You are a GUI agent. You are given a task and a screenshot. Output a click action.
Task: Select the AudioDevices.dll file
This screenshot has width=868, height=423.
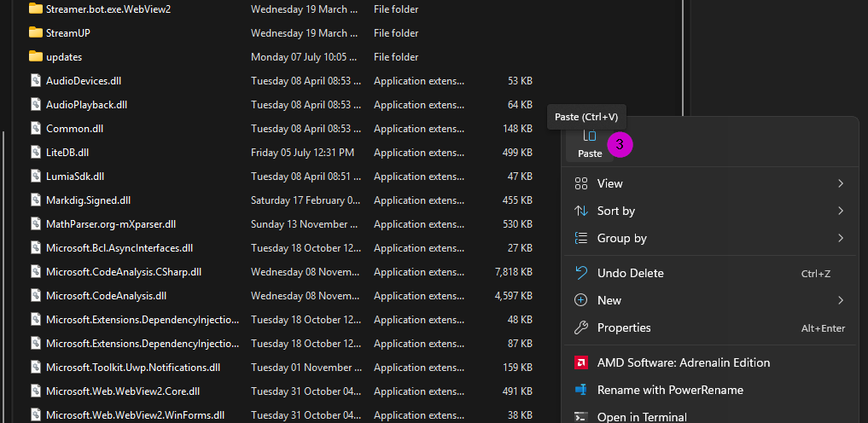tap(84, 80)
